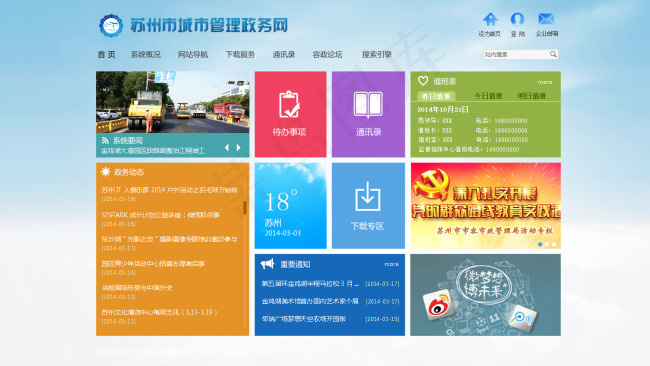Click the 下载专区 download arrow icon
Screen dimensions: 650x366
click(x=367, y=196)
